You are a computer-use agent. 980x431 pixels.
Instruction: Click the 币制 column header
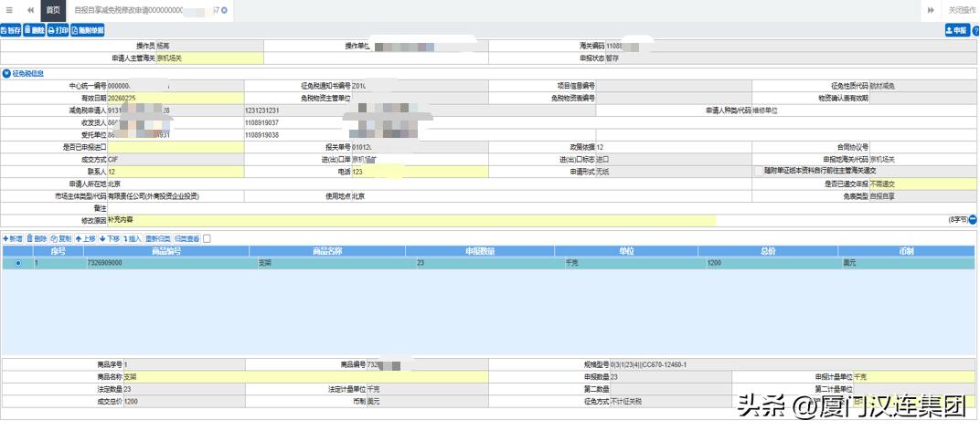click(x=906, y=251)
